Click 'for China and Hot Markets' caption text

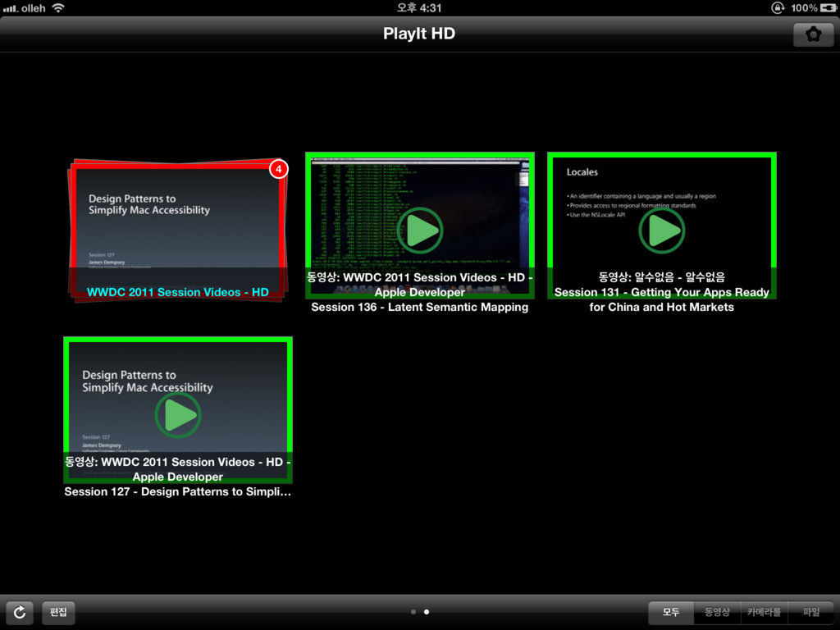click(x=662, y=308)
